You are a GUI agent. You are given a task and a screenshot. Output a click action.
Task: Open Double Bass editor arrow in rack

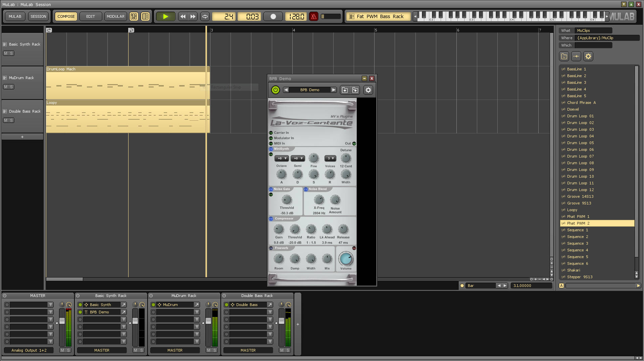click(x=270, y=305)
